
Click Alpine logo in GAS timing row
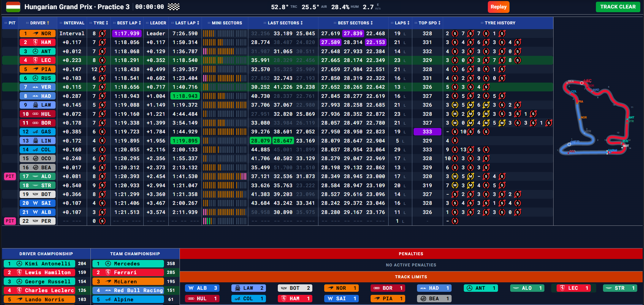[x=36, y=132]
